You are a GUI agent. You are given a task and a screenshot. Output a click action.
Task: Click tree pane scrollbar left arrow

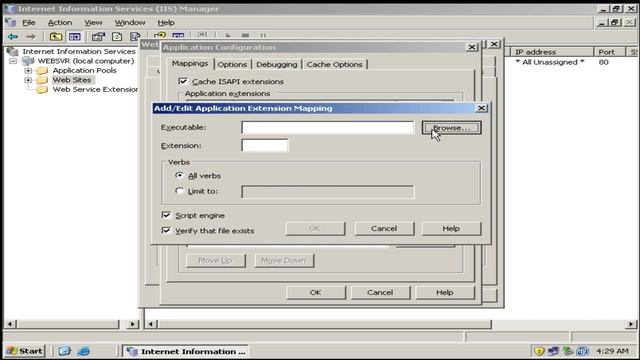point(10,324)
